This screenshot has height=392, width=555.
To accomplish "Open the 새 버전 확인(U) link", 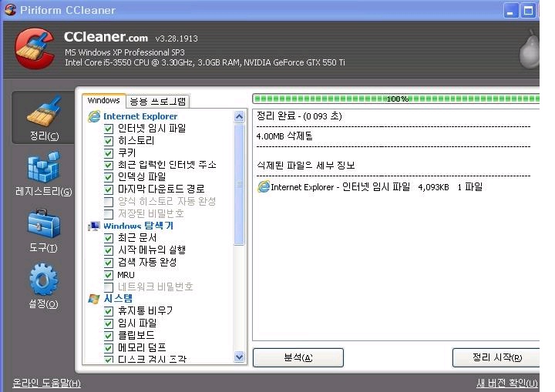I will point(507,383).
